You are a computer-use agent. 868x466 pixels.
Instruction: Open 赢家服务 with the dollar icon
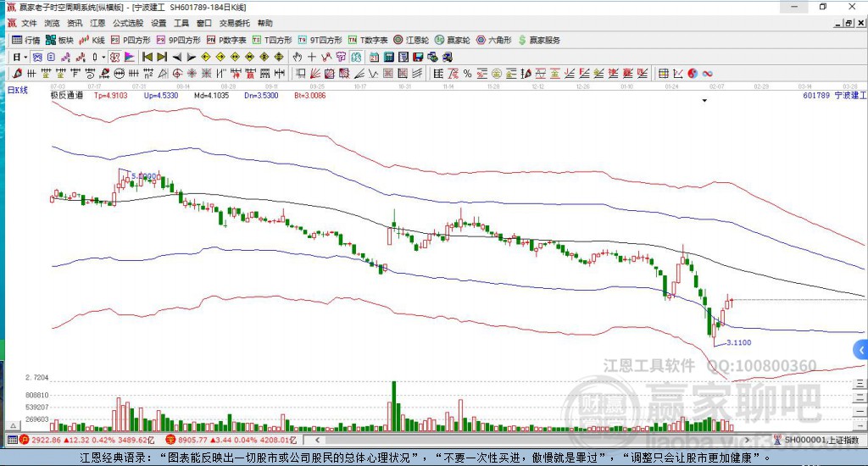click(538, 40)
